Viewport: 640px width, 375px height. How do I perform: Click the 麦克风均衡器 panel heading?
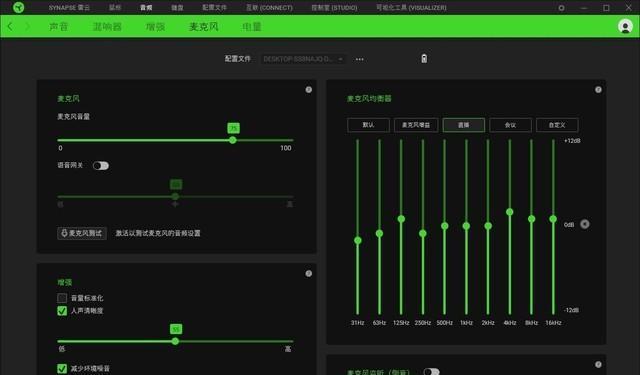369,98
